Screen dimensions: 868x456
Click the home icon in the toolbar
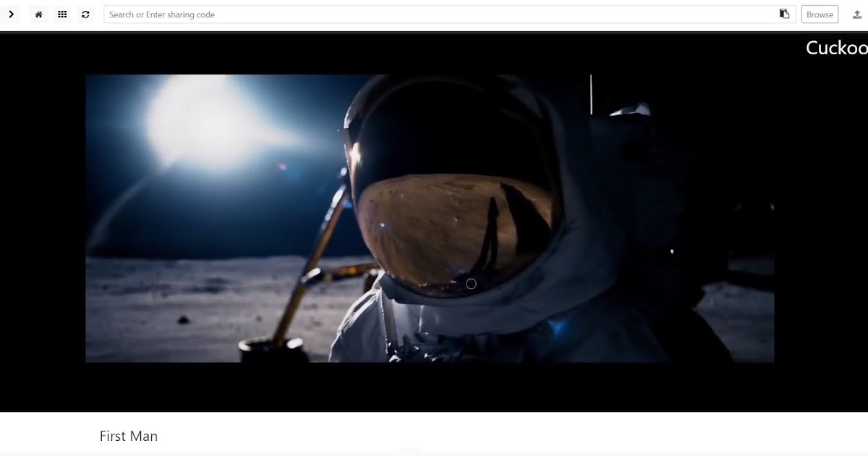38,14
